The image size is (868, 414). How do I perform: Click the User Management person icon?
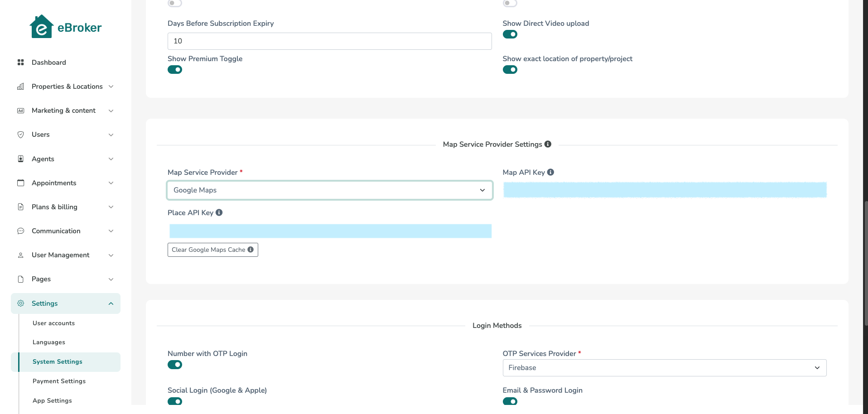point(20,255)
